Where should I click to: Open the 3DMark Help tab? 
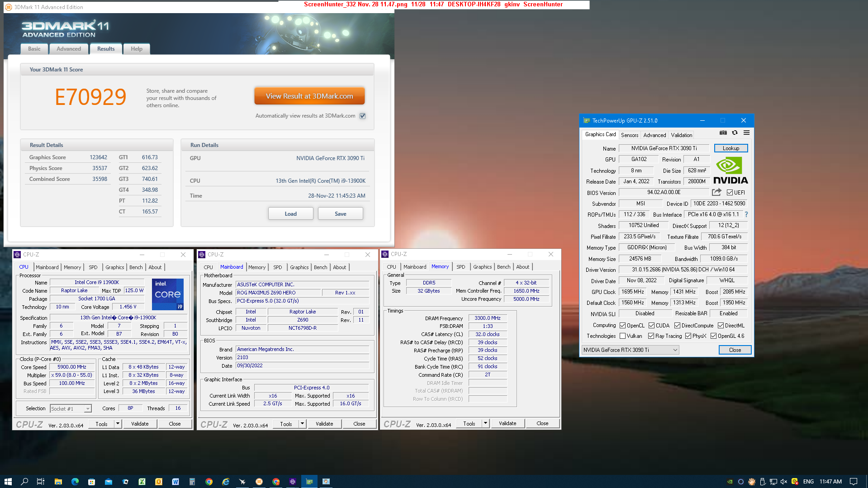coord(136,49)
